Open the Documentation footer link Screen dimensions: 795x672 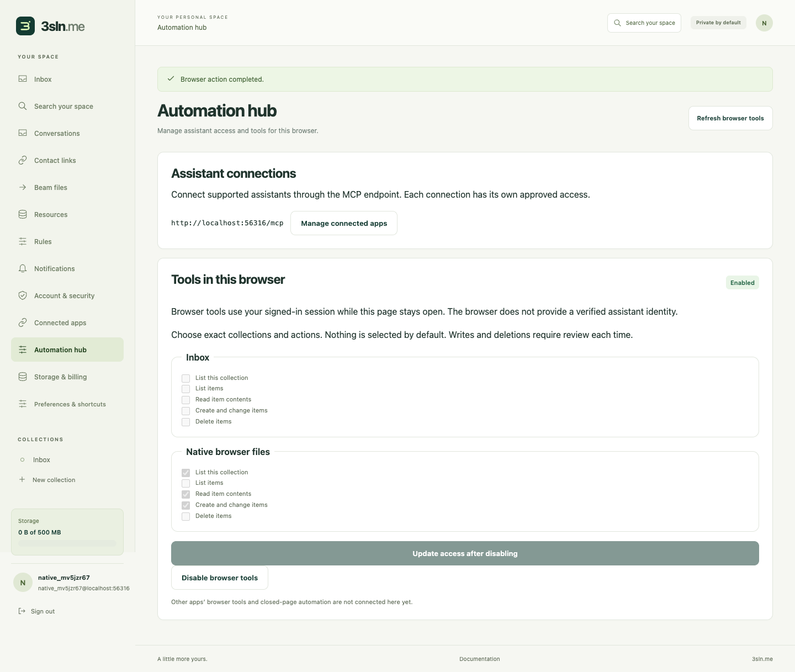click(480, 659)
